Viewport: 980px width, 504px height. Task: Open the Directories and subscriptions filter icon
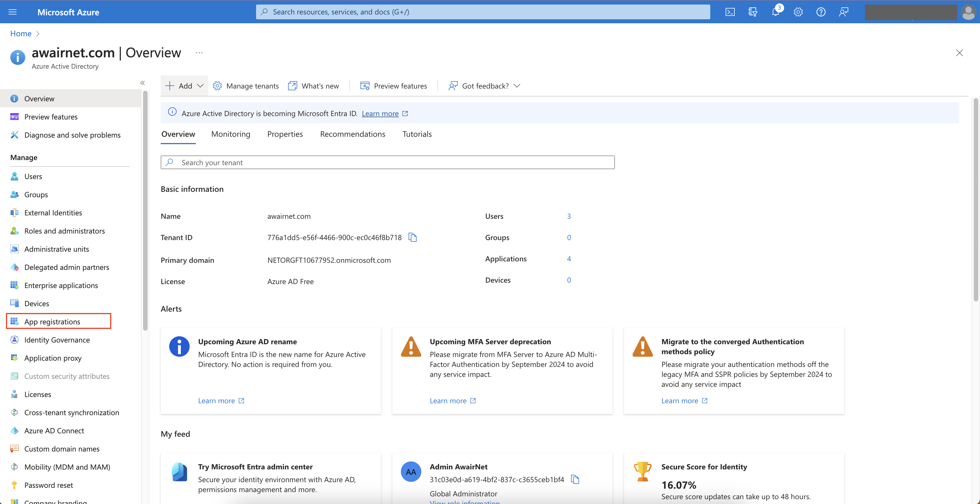[753, 12]
